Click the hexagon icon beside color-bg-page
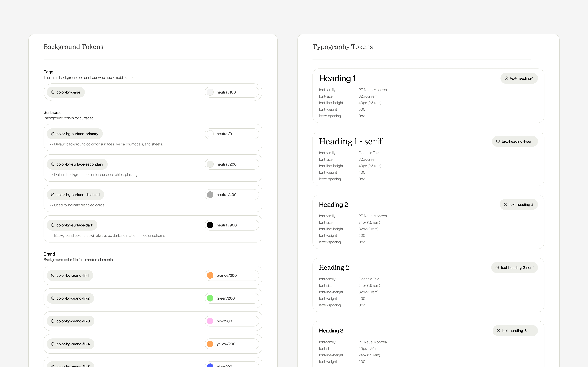Screen dimensions: 588x367 (x=53, y=92)
